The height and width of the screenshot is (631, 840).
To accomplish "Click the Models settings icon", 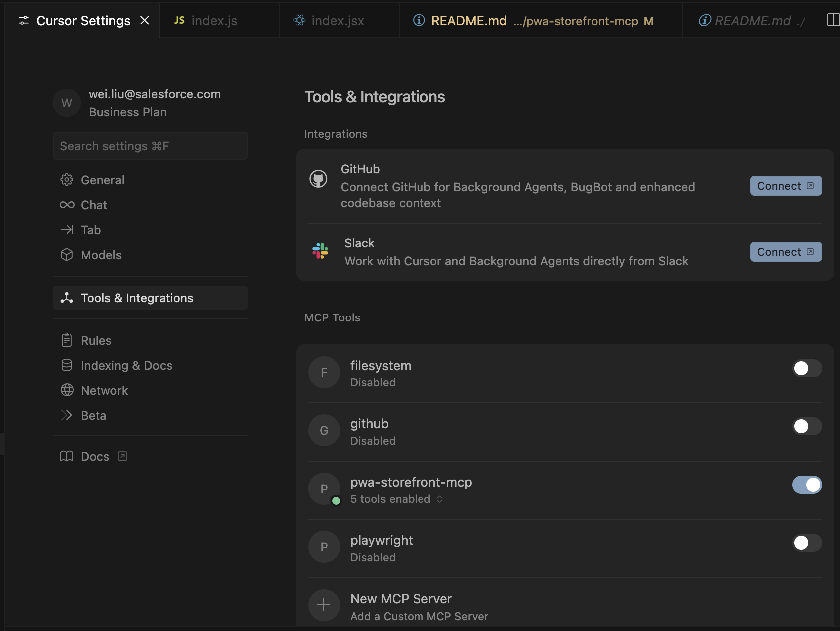I will pos(67,255).
